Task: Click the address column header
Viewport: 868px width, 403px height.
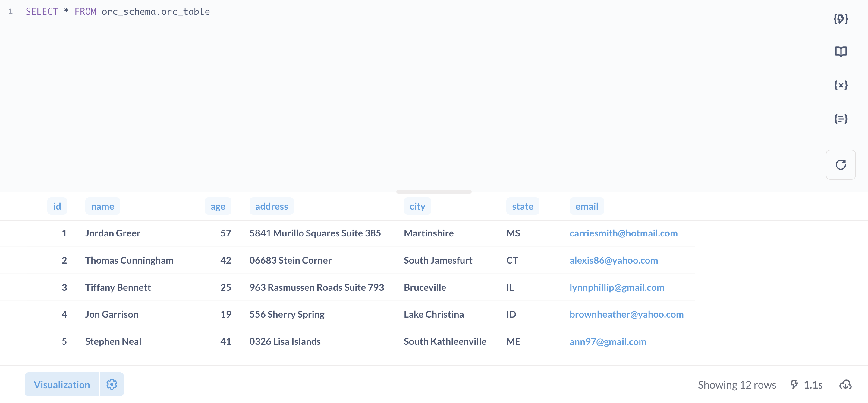Action: pyautogui.click(x=271, y=206)
